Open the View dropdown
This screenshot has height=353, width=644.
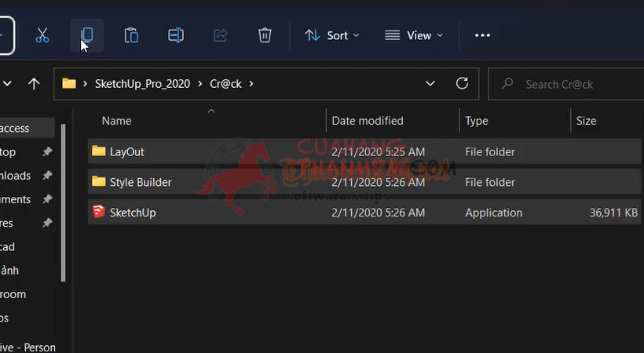414,36
